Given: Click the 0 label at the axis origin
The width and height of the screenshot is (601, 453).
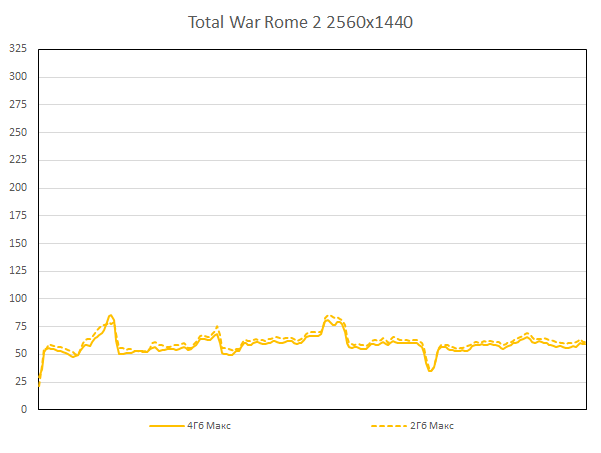Looking at the screenshot, I should pos(23,409).
